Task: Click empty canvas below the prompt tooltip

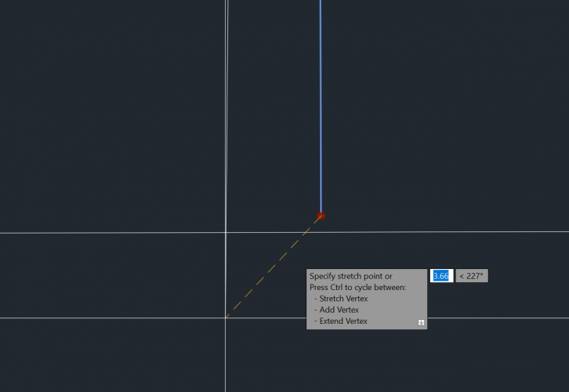Action: click(368, 361)
